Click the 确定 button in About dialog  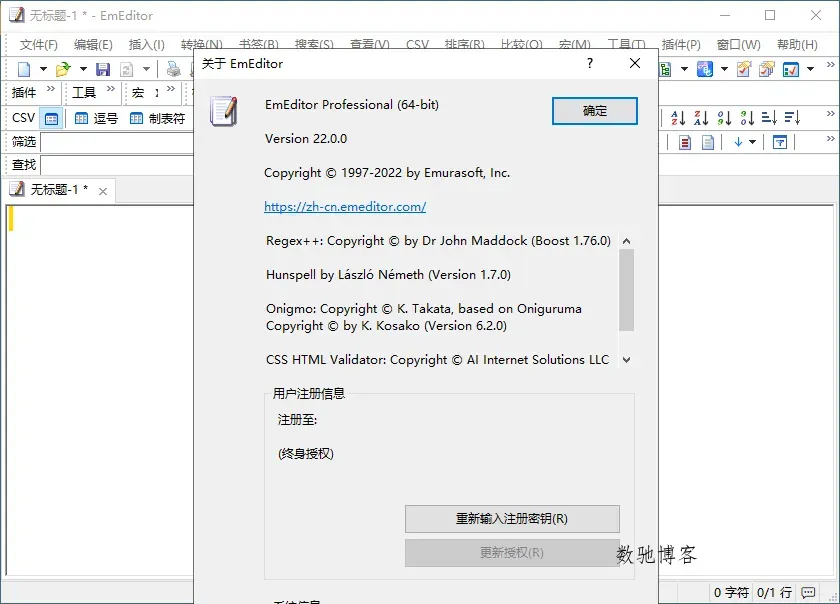tap(595, 111)
